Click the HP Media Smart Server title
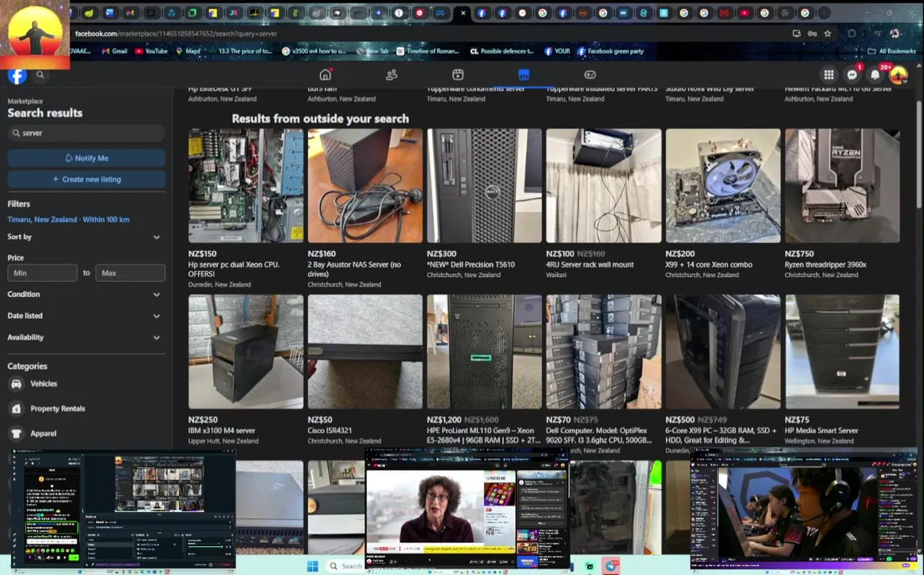 (821, 430)
